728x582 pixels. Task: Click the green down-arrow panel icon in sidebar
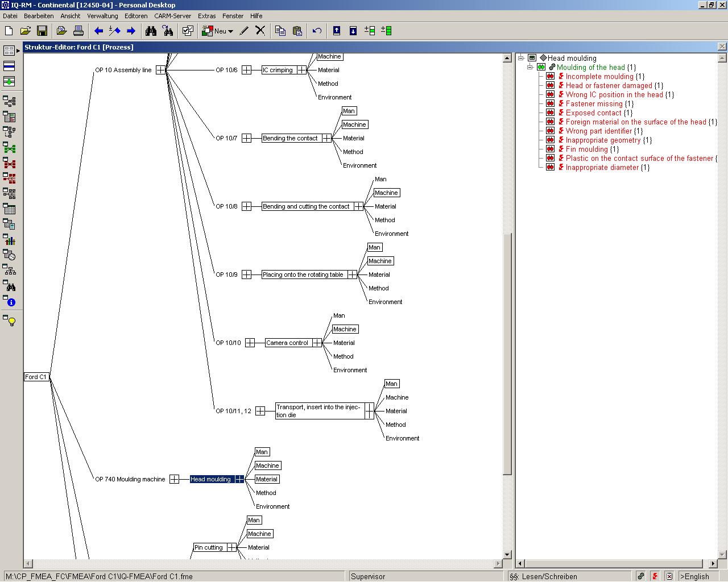pyautogui.click(x=9, y=81)
